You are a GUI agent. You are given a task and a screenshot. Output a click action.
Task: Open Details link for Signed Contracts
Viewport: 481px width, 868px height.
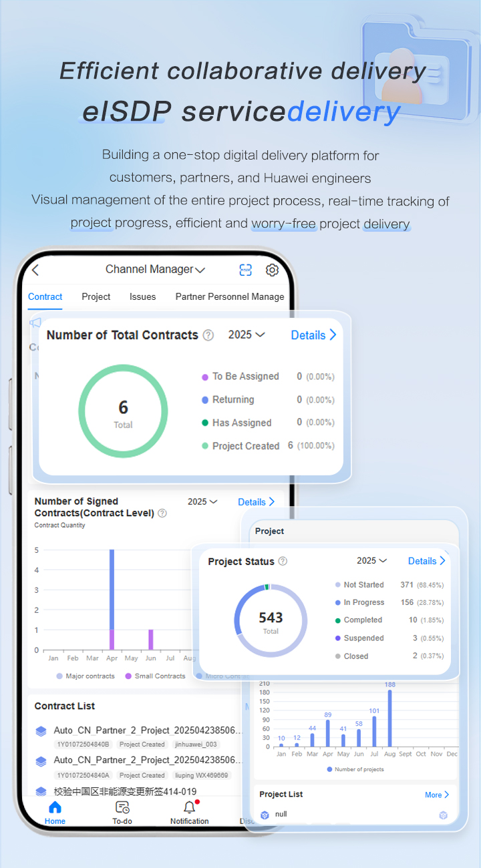pos(257,502)
